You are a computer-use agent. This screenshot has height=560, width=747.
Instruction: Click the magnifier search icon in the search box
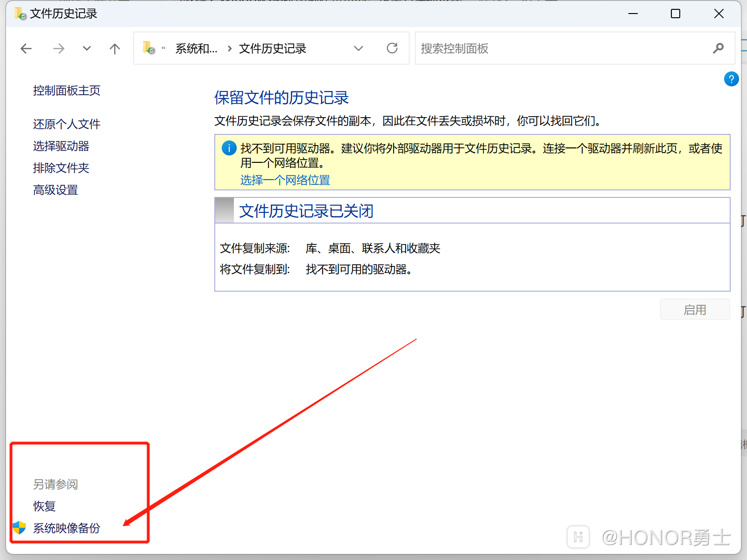pyautogui.click(x=718, y=48)
